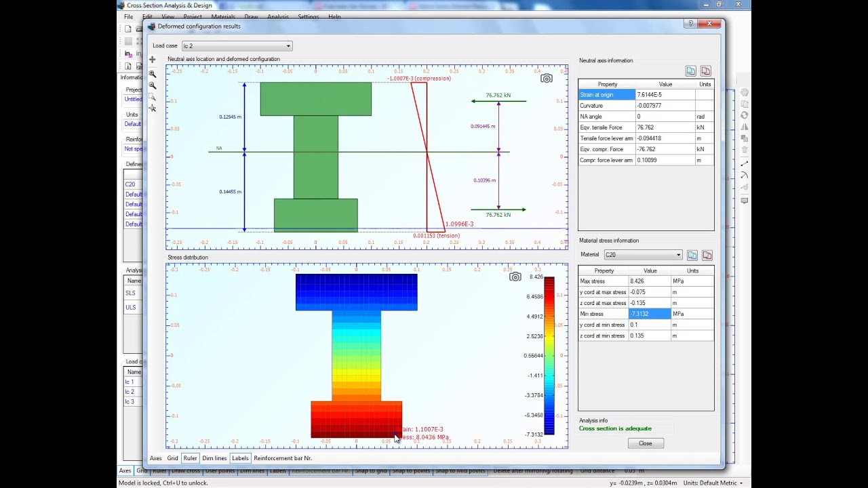Select the Strain at origin row
868x488 pixels.
click(646, 95)
